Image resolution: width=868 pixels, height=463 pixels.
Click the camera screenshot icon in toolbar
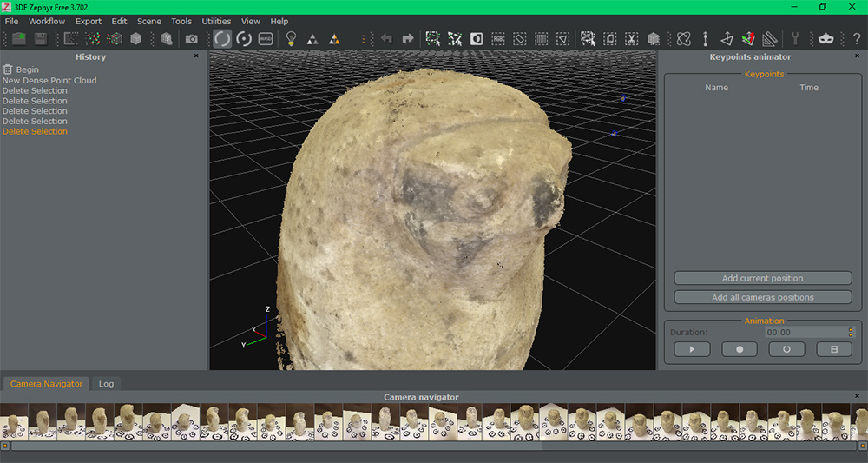192,39
